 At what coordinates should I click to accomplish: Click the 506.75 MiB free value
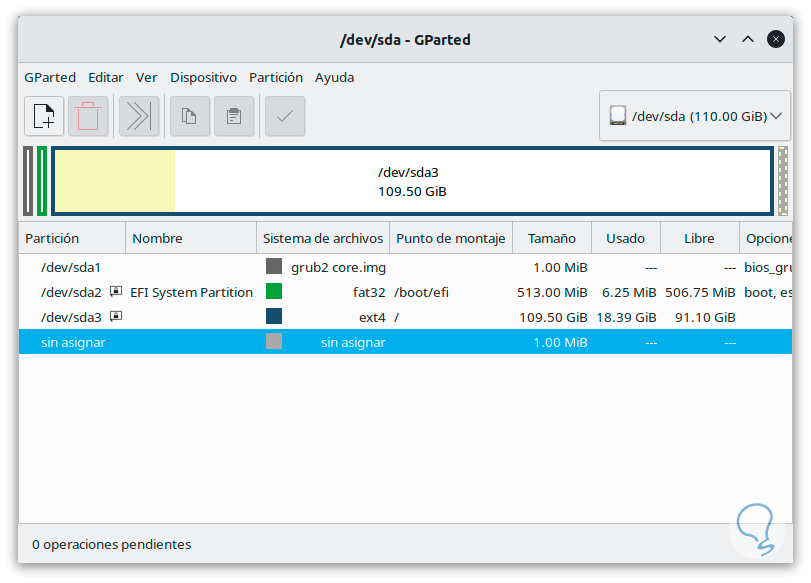[700, 292]
